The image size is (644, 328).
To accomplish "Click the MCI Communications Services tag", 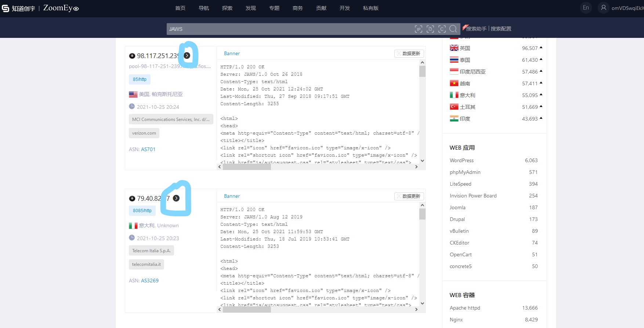I will [x=171, y=120].
